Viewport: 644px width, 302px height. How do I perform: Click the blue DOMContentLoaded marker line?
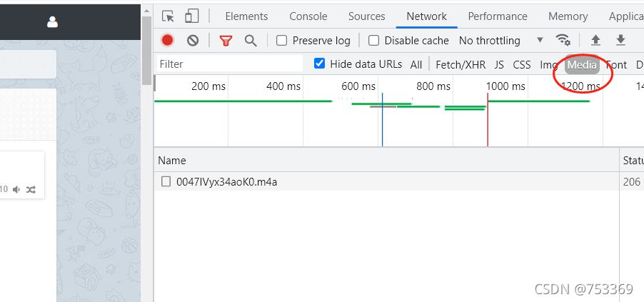pos(383,119)
